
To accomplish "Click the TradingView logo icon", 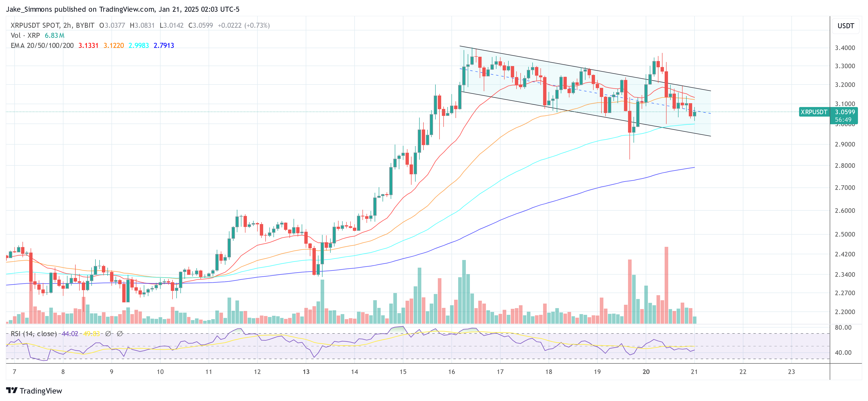I will [12, 390].
